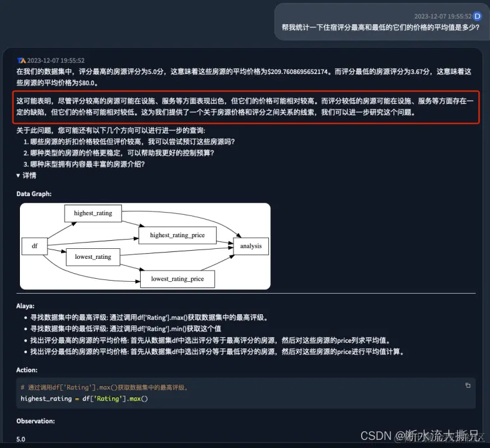
Task: Click the analysis graph node
Action: point(251,246)
